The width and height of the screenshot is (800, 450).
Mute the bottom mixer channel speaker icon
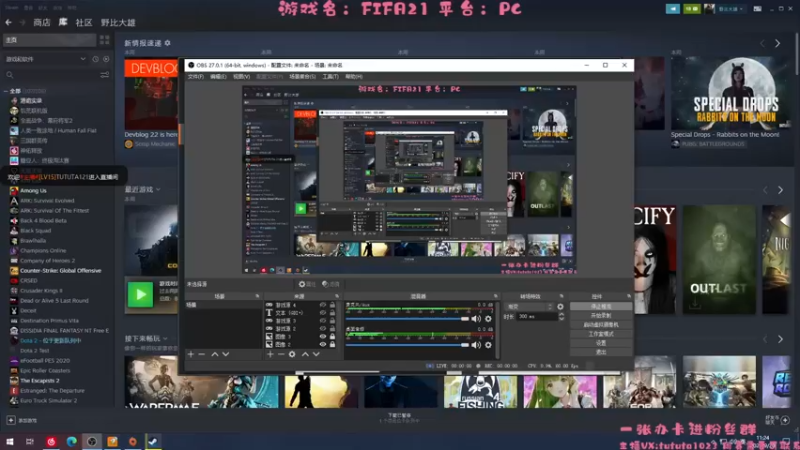click(x=476, y=345)
